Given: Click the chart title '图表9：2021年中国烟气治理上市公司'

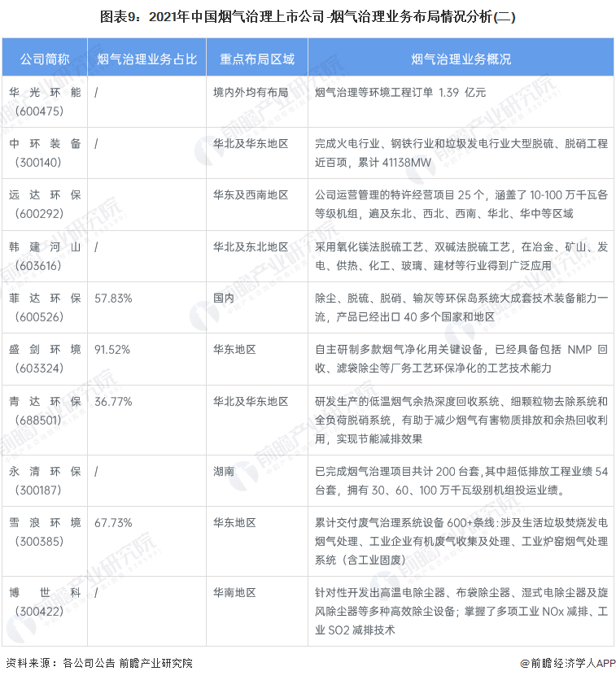Looking at the screenshot, I should click(212, 16).
